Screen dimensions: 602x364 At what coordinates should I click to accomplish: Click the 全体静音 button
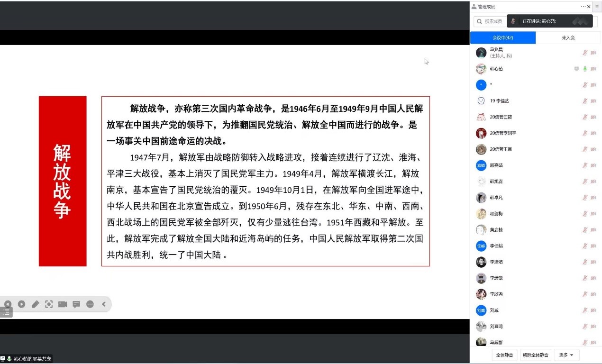[x=504, y=355]
